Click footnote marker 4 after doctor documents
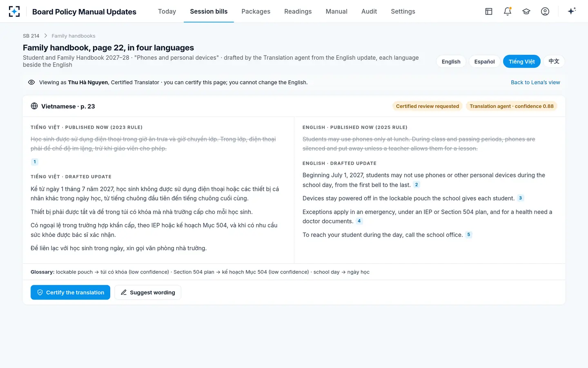 (359, 221)
